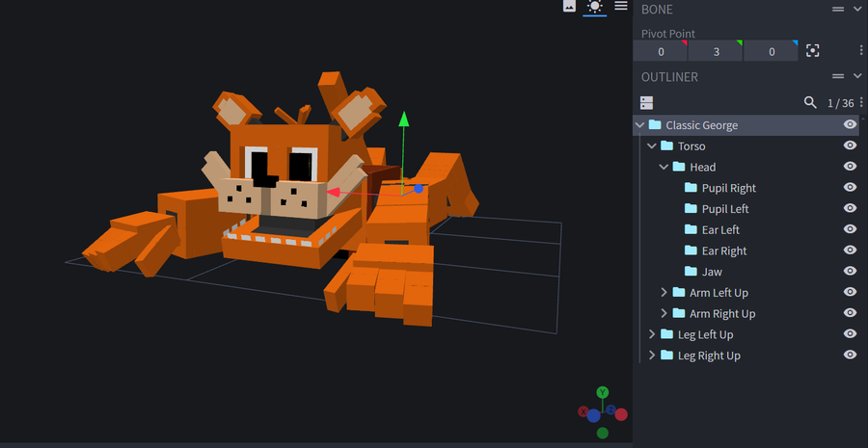The height and width of the screenshot is (448, 868).
Task: Click the Head folder icon
Action: click(679, 167)
